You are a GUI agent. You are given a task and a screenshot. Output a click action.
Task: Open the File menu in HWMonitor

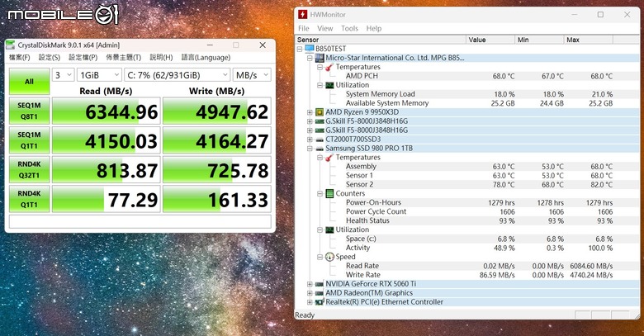click(304, 28)
